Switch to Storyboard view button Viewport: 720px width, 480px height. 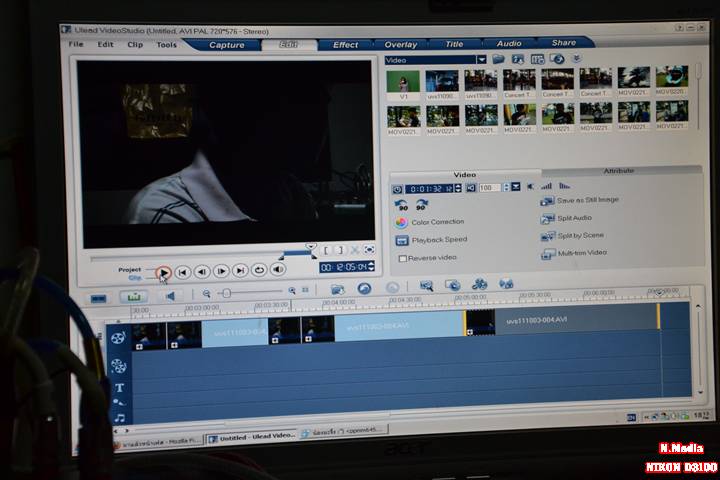[x=99, y=299]
